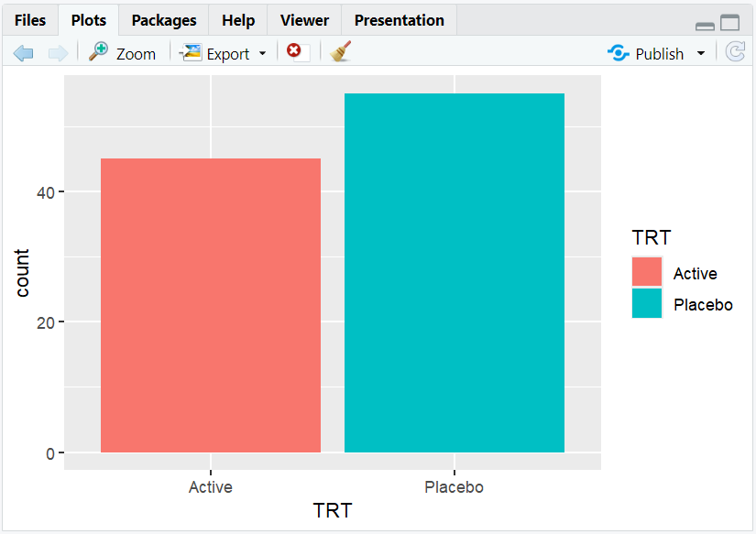This screenshot has width=756, height=534.
Task: Expand the Export dropdown arrow
Action: pyautogui.click(x=262, y=53)
